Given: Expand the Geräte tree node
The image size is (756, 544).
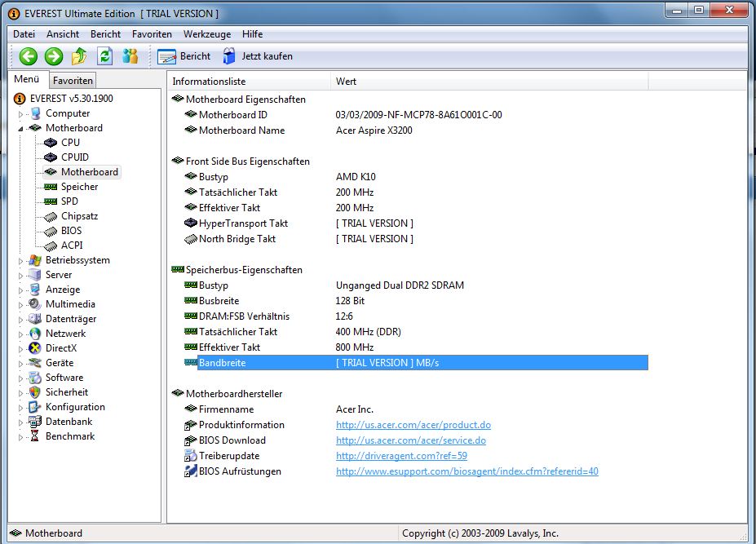Looking at the screenshot, I should coord(20,364).
